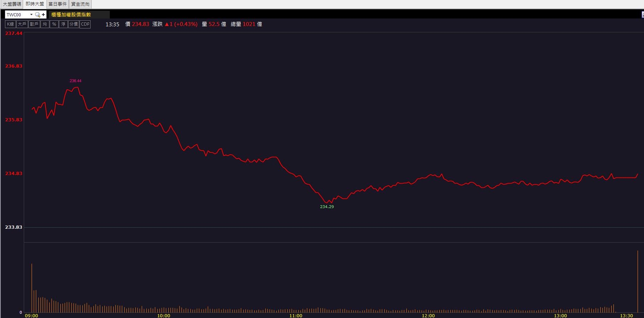Click the 235.83 price axis label
Image resolution: width=644 pixels, height=318 pixels.
coord(13,120)
